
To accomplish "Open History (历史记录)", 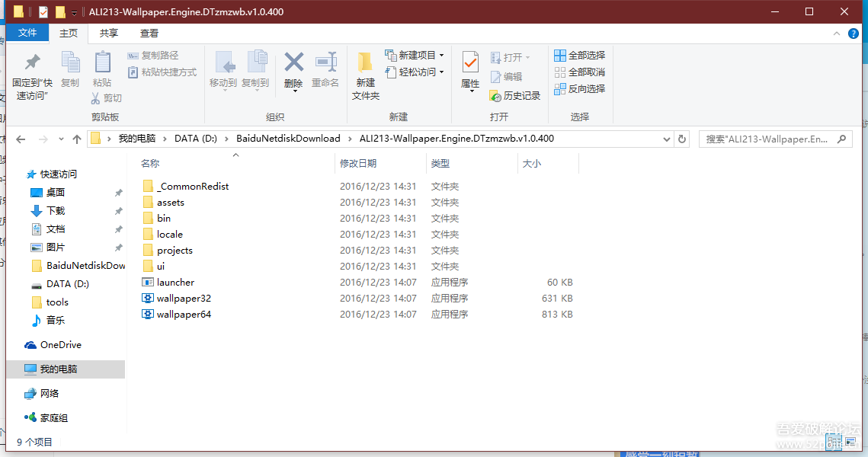I will pyautogui.click(x=515, y=96).
